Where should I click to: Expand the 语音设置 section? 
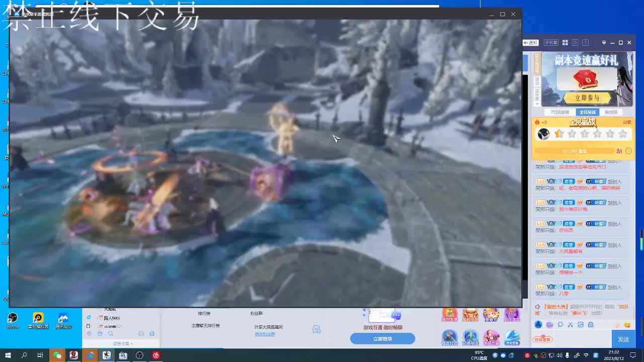pyautogui.click(x=123, y=344)
